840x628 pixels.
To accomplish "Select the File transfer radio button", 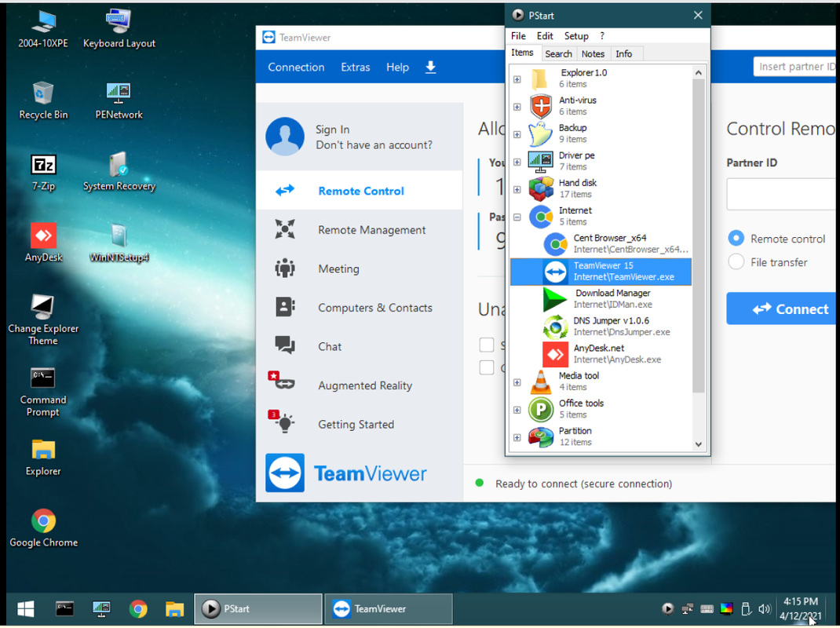I will (736, 262).
